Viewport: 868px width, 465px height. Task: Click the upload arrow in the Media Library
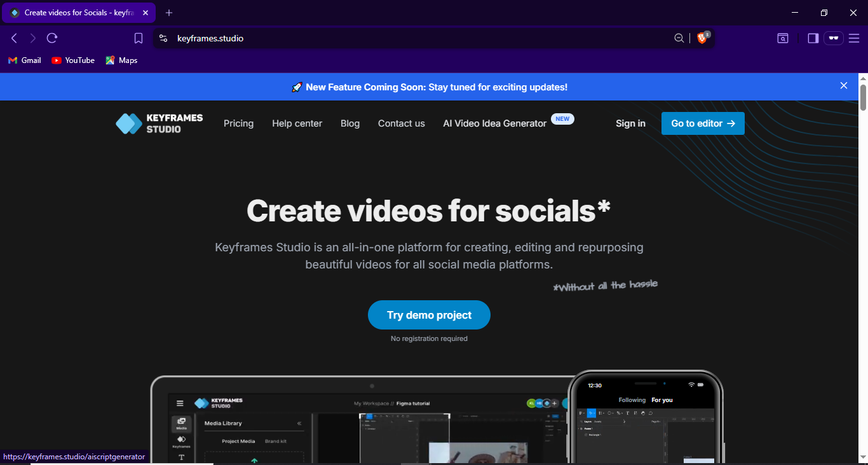[255, 461]
